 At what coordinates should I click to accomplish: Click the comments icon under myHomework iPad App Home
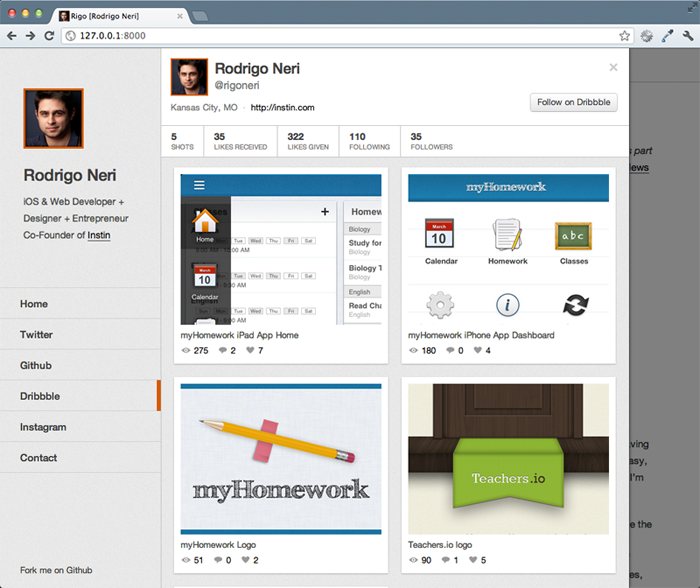tap(223, 350)
